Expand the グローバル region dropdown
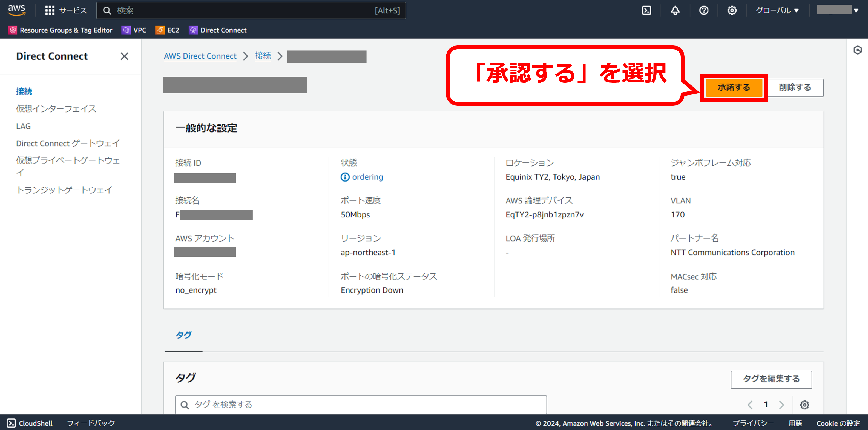 coord(777,10)
